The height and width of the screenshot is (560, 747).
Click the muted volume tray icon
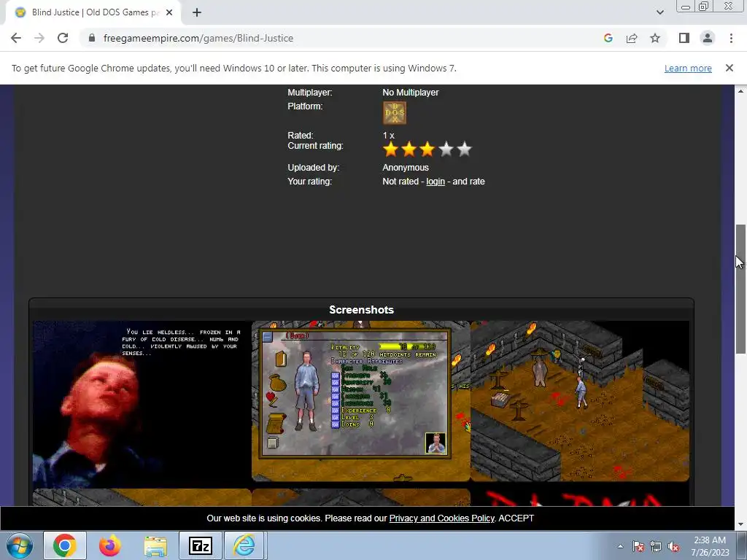pos(673,546)
